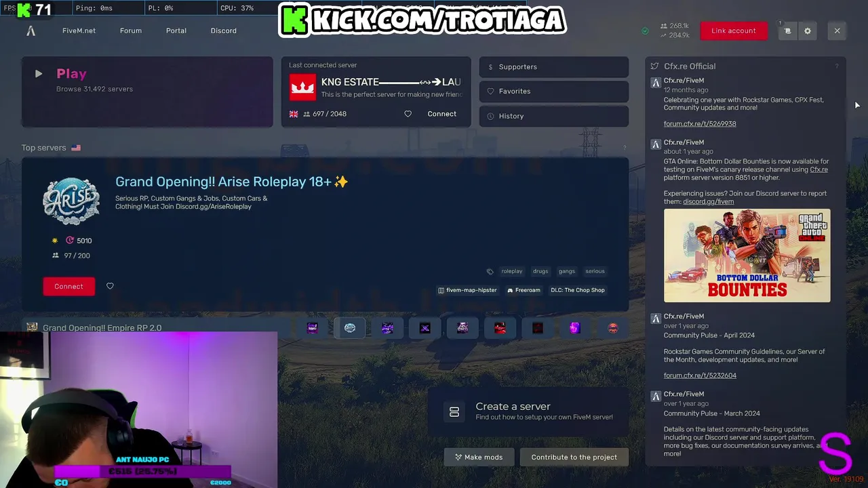This screenshot has width=868, height=488.
Task: Open the Supporters list
Action: click(554, 67)
